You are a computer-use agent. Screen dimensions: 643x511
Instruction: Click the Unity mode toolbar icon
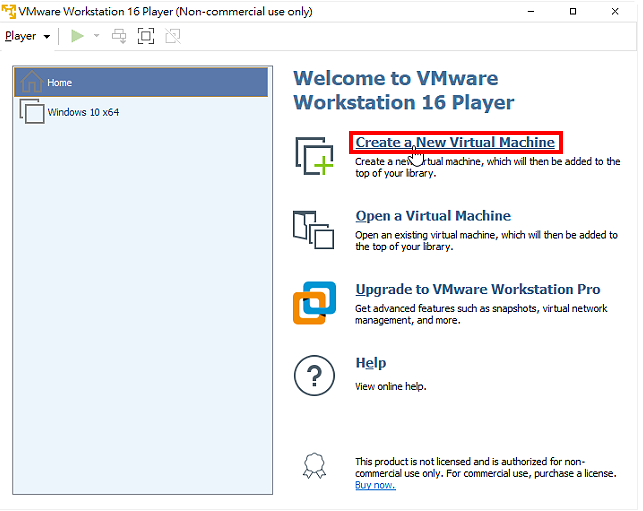tap(173, 36)
